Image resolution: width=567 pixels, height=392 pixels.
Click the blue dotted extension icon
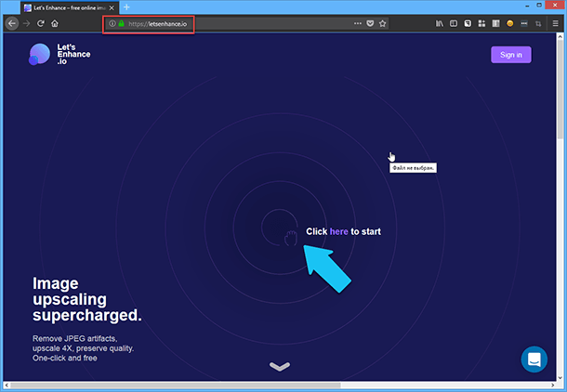point(524,23)
